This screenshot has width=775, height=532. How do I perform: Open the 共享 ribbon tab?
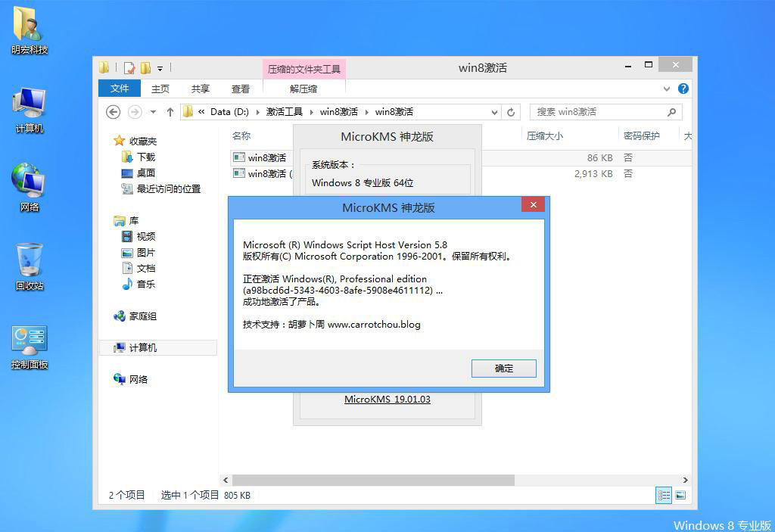click(200, 89)
